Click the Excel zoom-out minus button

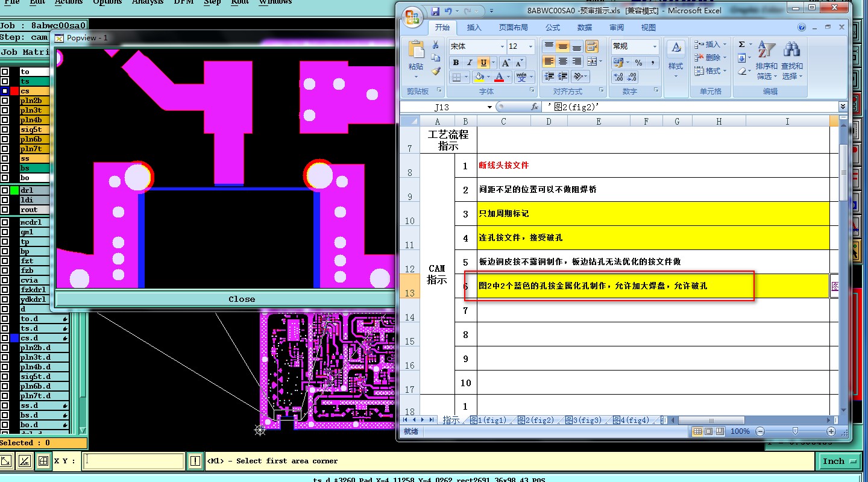pos(759,431)
